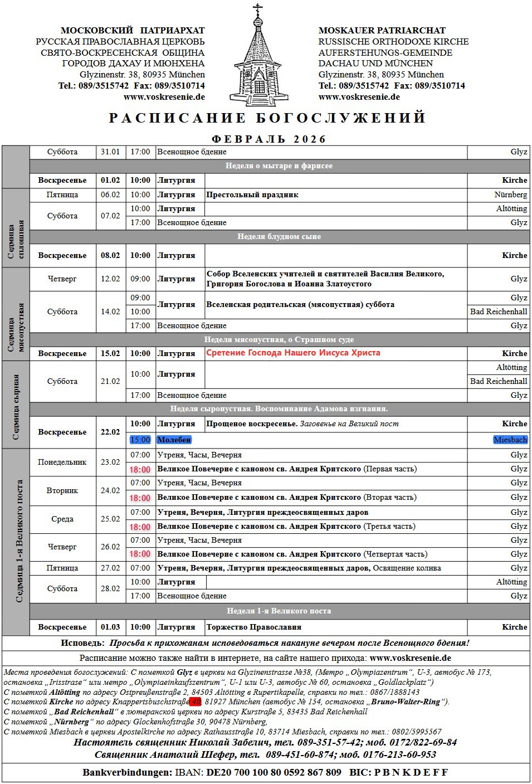The height and width of the screenshot is (784, 532).
Task: Click the Престольный праздник cell
Action: pyautogui.click(x=252, y=195)
